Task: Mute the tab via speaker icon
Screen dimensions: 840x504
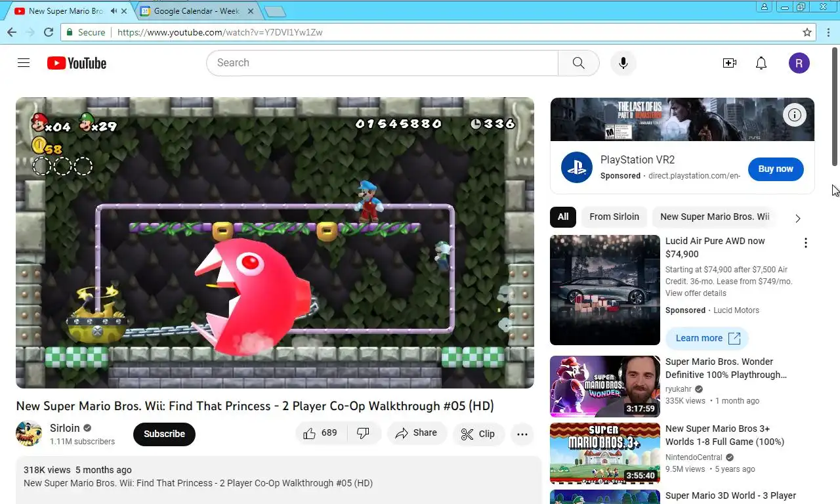Action: click(114, 11)
